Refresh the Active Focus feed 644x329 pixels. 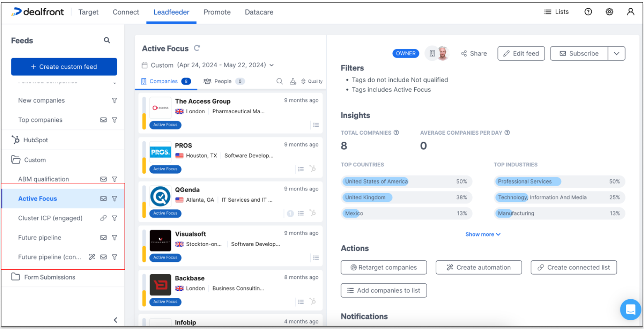pos(197,48)
